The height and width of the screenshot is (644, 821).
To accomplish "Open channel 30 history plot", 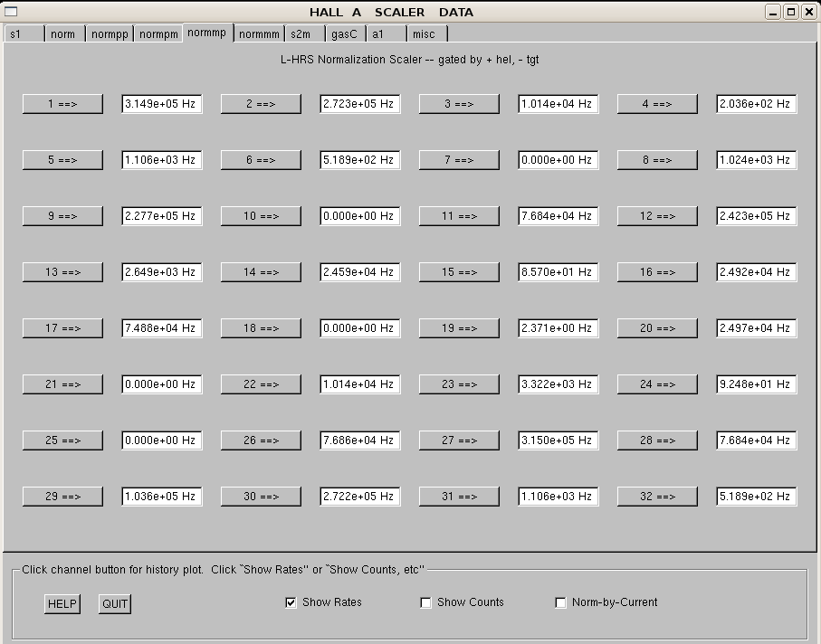I will [261, 496].
